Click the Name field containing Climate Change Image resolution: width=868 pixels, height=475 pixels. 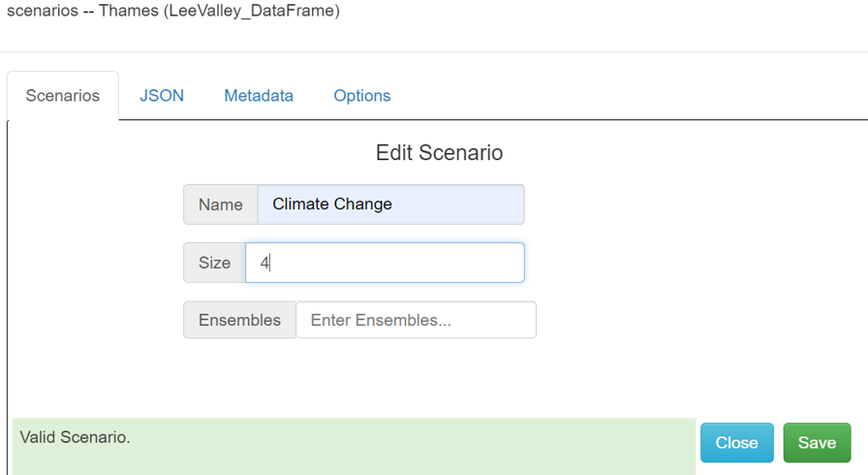point(390,205)
